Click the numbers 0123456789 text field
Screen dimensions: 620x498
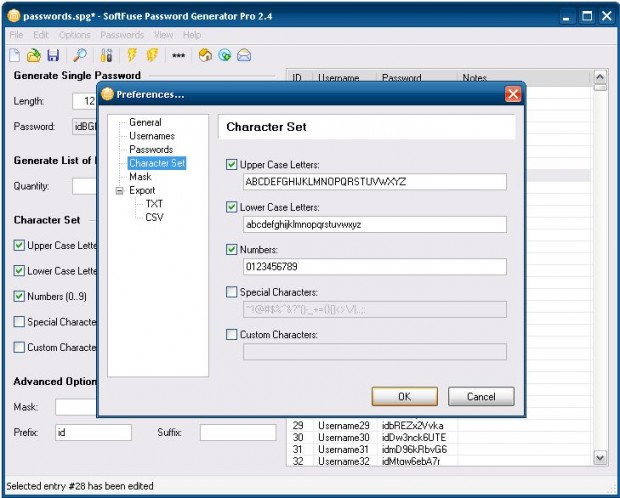(375, 267)
